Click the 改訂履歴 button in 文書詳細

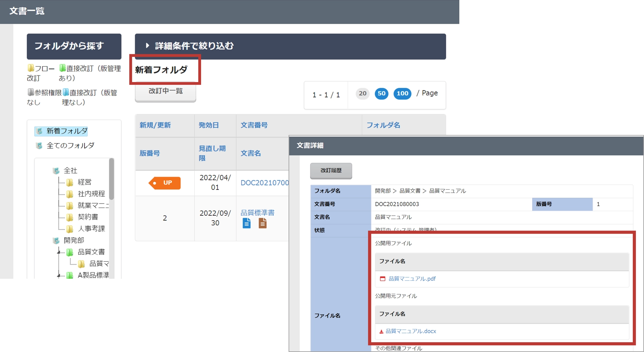331,171
